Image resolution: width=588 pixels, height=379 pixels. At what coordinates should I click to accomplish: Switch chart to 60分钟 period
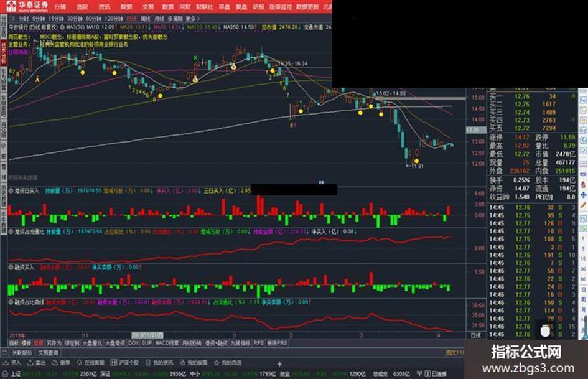93,19
